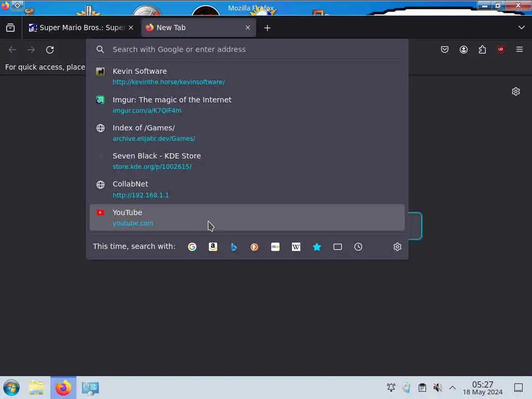Open notifications bell in system tray
The width and height of the screenshot is (532, 399).
point(391,388)
